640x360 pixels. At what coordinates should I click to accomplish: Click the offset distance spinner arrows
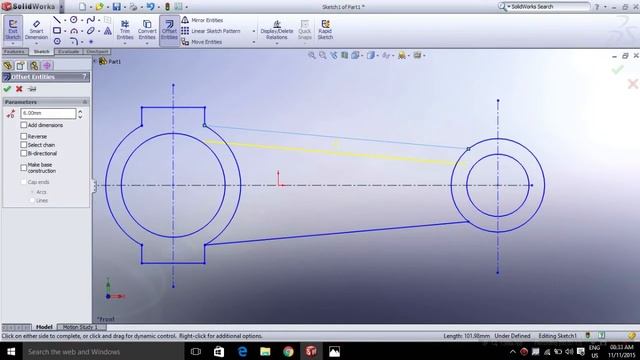coord(80,113)
